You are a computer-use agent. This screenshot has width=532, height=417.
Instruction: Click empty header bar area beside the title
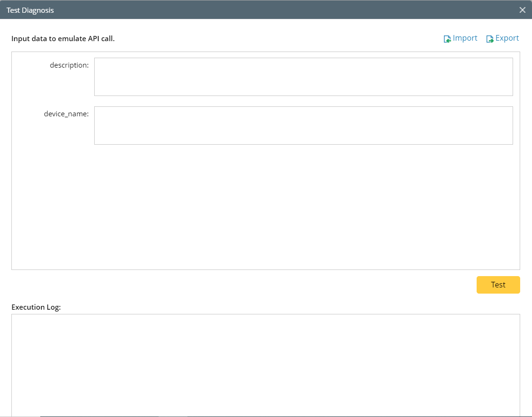click(284, 10)
